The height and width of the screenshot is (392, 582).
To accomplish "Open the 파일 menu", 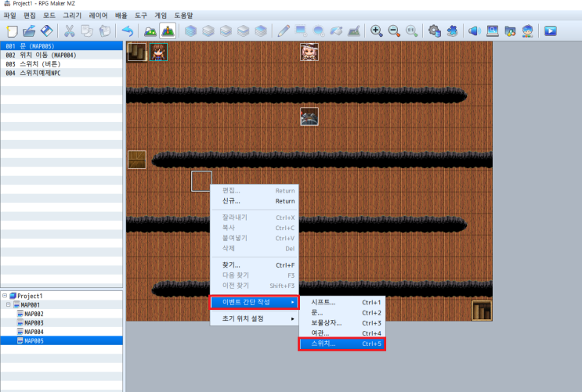I will point(9,15).
